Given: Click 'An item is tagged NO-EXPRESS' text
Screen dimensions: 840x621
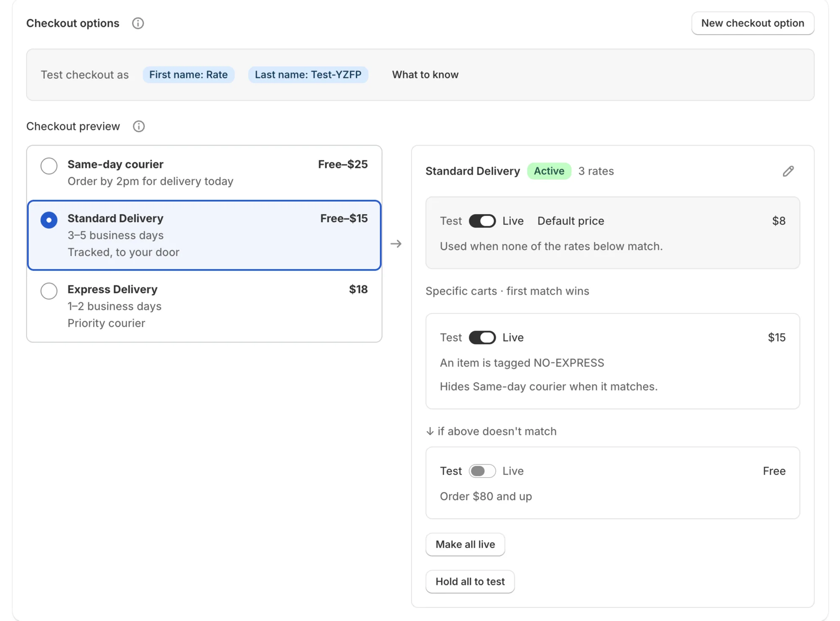Looking at the screenshot, I should coord(522,363).
